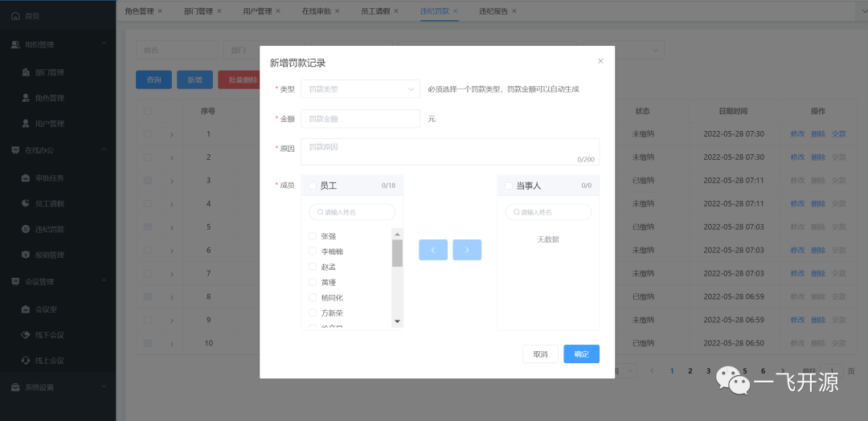This screenshot has height=421, width=868.
Task: Click the 角色管理 sidebar icon
Action: tap(26, 98)
